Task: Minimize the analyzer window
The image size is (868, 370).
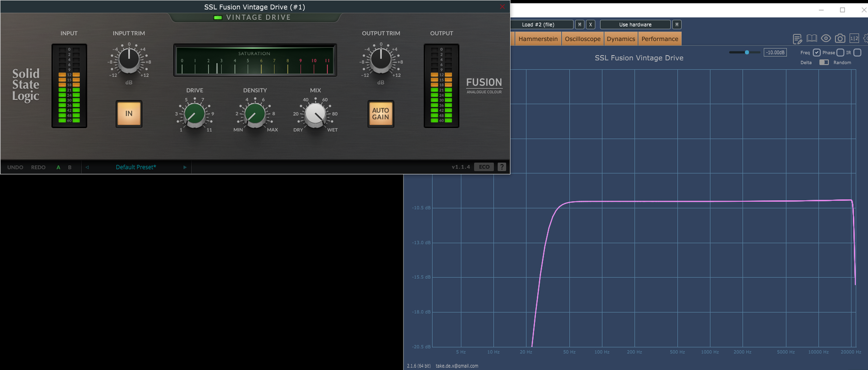Action: (821, 10)
